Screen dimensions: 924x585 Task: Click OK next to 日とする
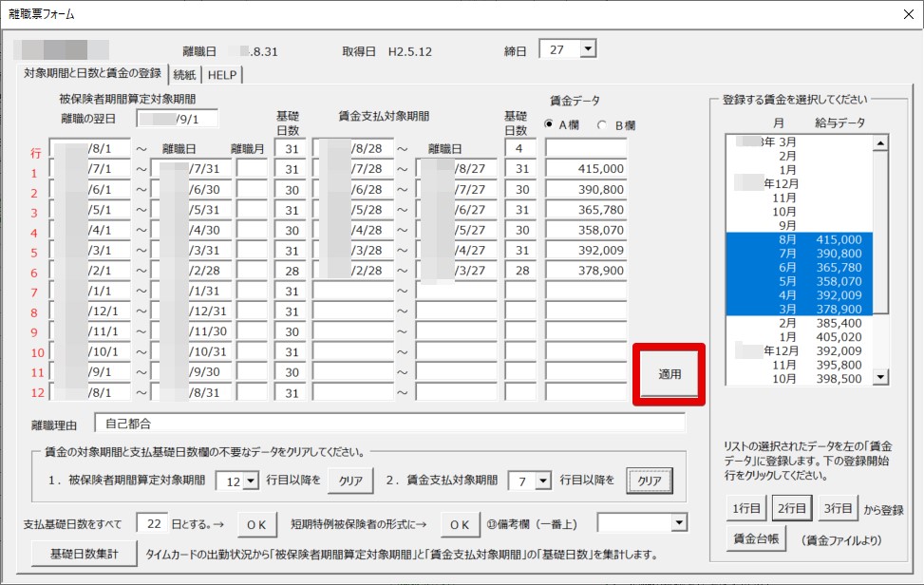256,524
